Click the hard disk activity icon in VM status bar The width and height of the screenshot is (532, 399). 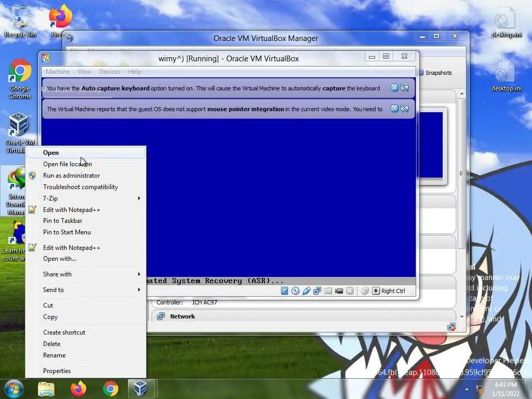coord(284,291)
